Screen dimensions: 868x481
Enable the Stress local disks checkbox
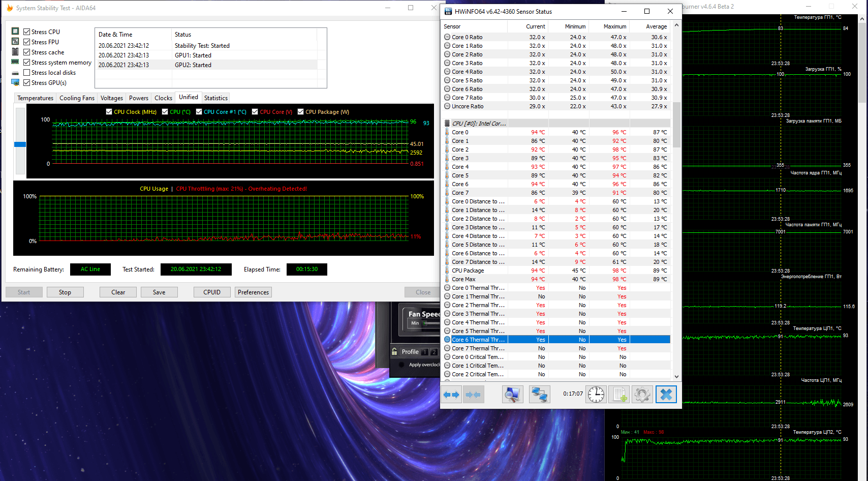tap(27, 72)
